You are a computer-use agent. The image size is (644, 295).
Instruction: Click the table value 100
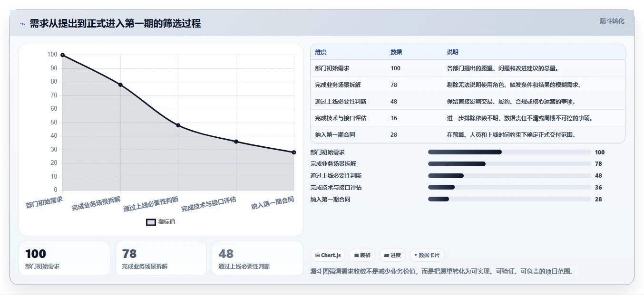pos(395,68)
